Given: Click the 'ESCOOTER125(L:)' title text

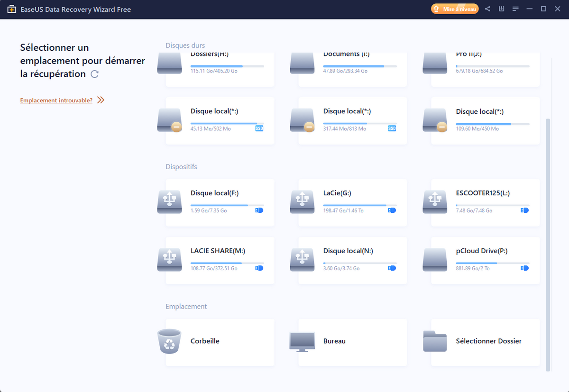Looking at the screenshot, I should coord(483,193).
